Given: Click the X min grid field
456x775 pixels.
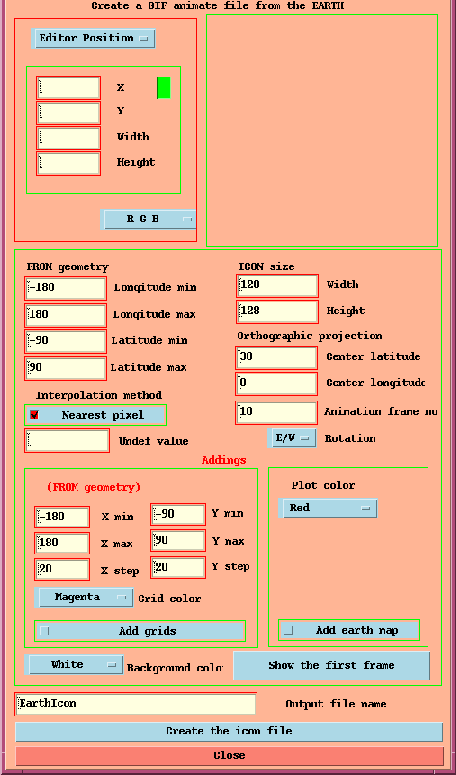Looking at the screenshot, I should [x=62, y=517].
